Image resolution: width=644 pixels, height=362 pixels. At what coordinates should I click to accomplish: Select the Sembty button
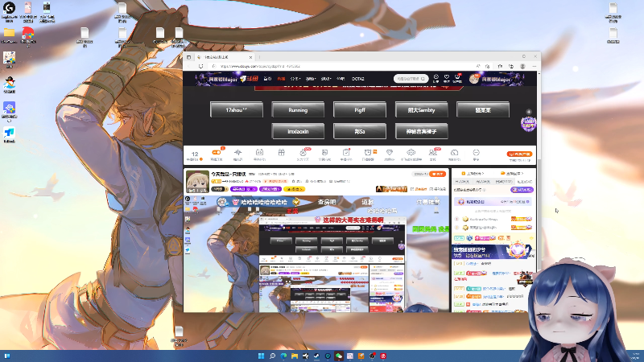tap(421, 110)
